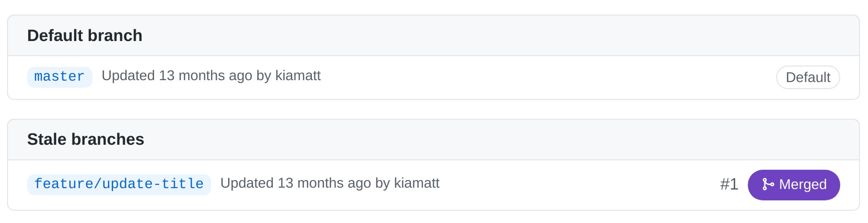Click the word Updated in feature/update-title row

247,183
